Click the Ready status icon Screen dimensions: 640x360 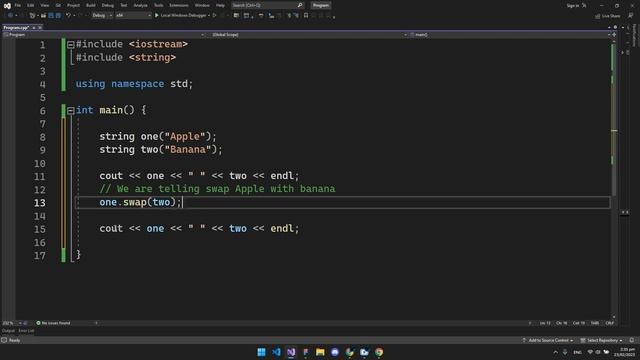4,340
